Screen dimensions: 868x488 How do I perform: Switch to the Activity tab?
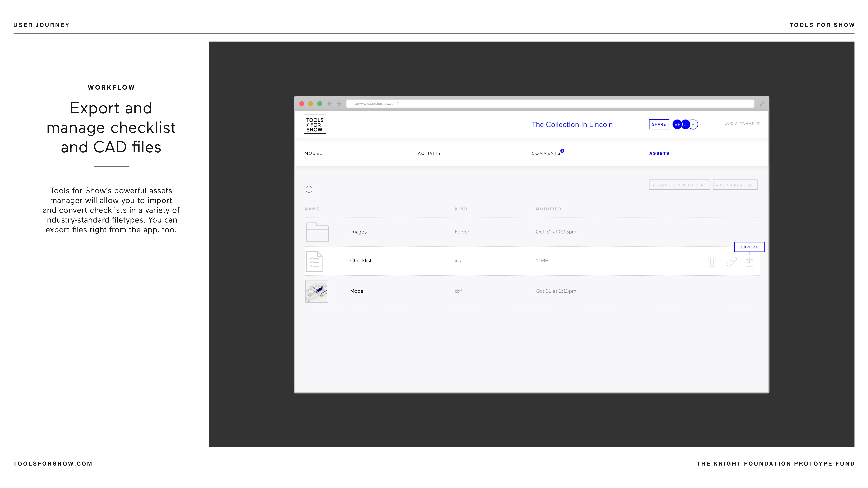click(429, 153)
